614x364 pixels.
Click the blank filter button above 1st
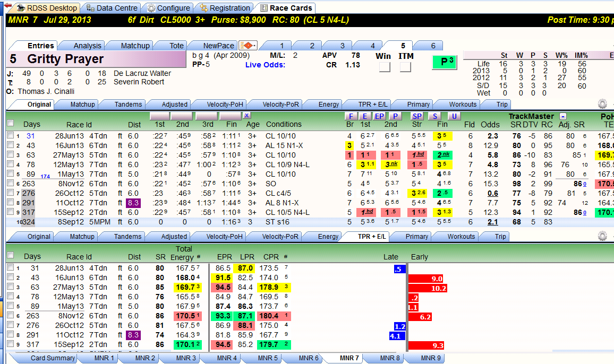tap(160, 116)
